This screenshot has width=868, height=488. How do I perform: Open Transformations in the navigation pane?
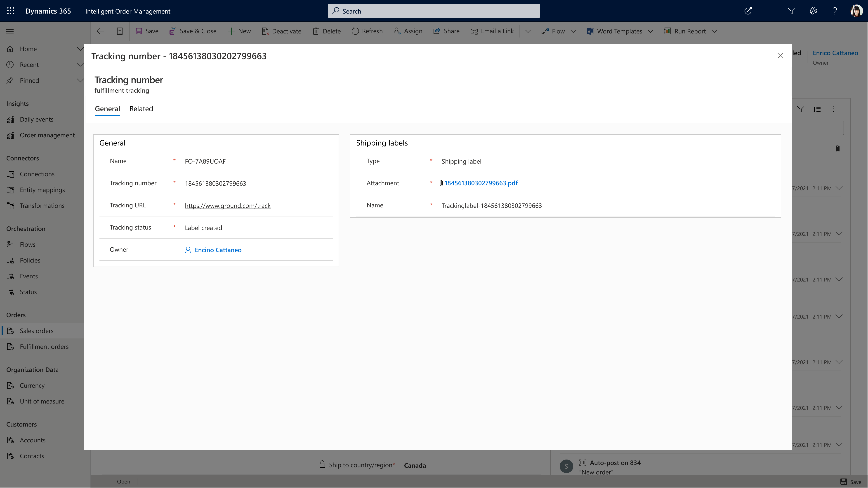pyautogui.click(x=42, y=205)
